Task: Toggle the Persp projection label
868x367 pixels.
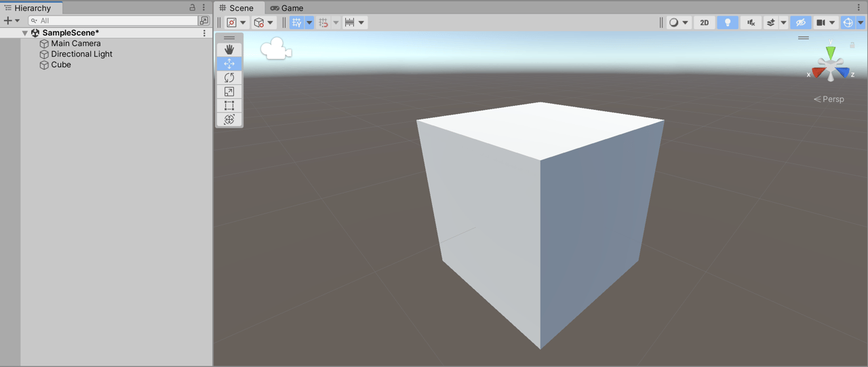Action: pos(829,99)
